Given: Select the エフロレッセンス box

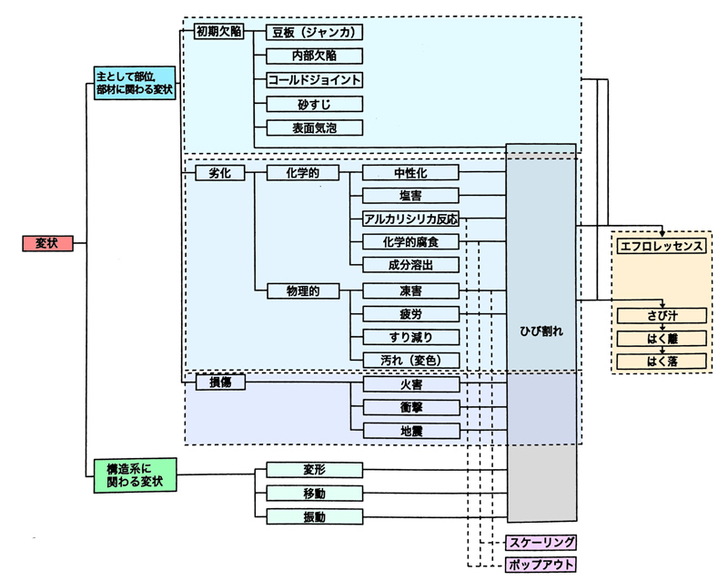Looking at the screenshot, I should pos(661,247).
